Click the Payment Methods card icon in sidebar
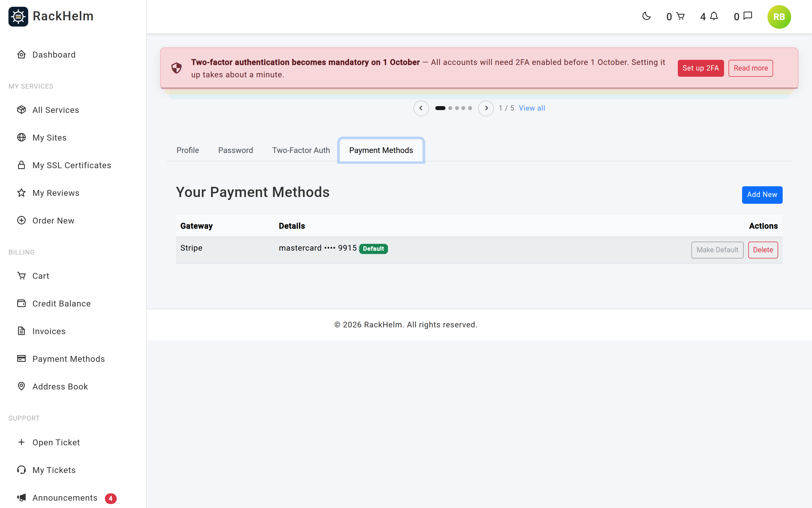This screenshot has height=508, width=812. coord(21,359)
